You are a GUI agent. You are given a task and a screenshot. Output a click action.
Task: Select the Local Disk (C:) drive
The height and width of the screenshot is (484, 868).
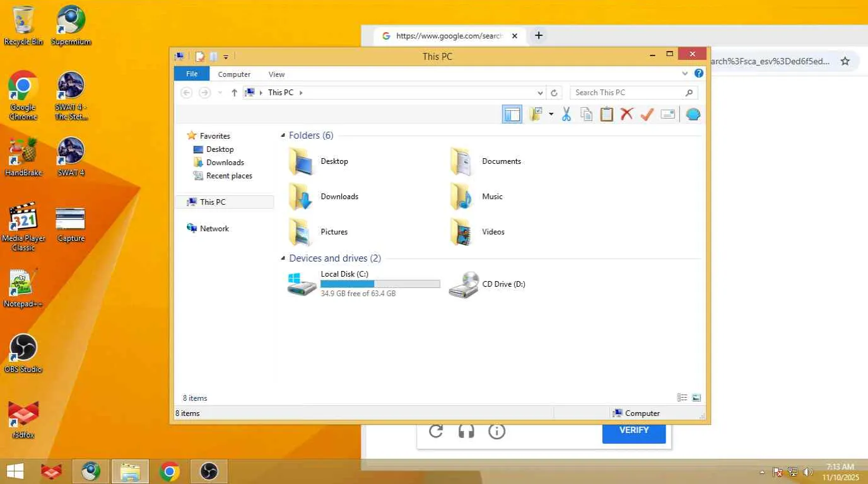363,284
